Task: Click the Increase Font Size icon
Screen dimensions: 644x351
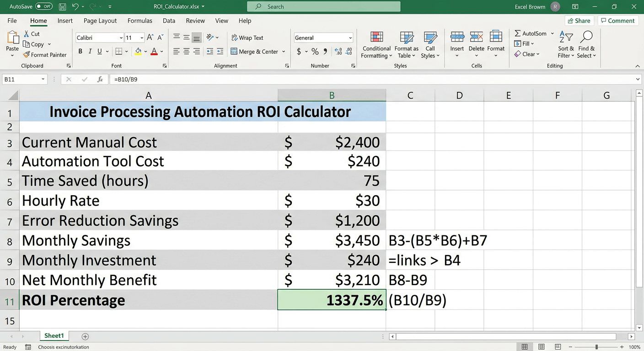Action: [150, 38]
